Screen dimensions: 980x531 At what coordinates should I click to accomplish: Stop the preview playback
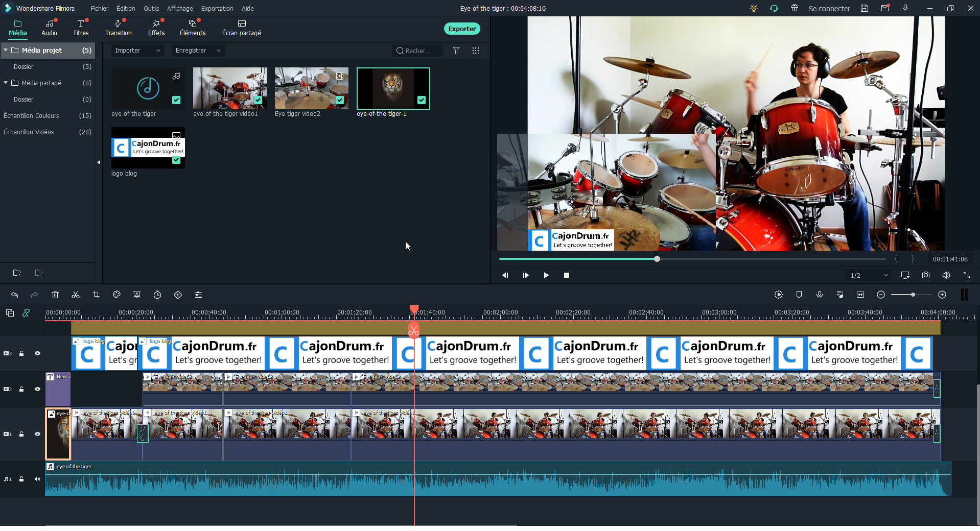point(567,275)
